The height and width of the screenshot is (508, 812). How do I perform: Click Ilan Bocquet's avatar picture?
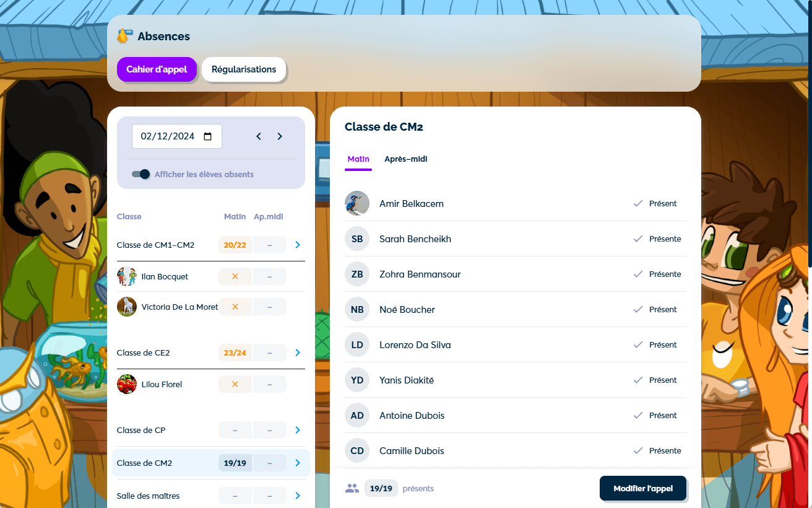pos(127,276)
